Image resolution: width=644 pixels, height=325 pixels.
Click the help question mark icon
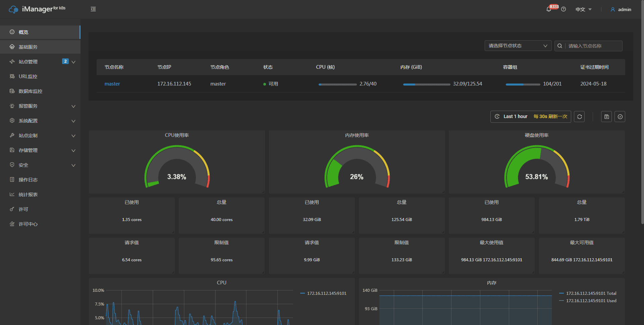[x=563, y=9]
